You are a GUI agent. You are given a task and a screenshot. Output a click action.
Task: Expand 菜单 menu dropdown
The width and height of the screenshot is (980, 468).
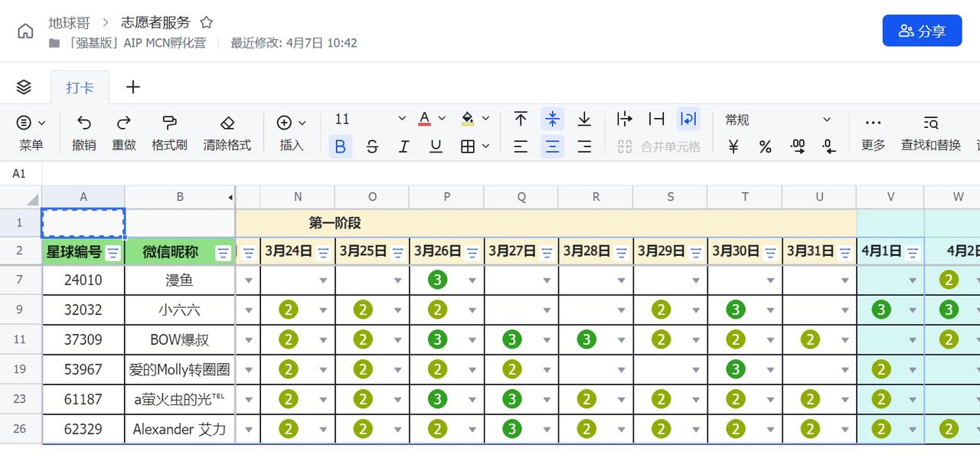pos(42,123)
